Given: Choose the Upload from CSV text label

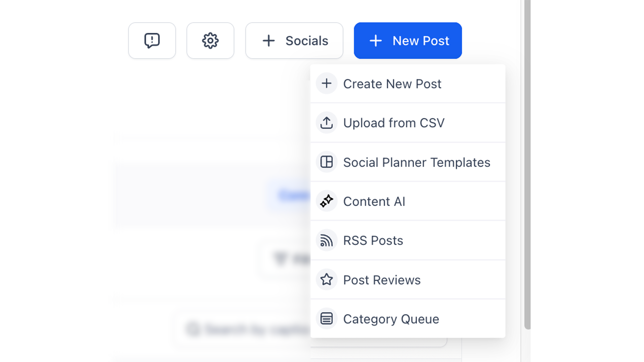Looking at the screenshot, I should coord(394,123).
